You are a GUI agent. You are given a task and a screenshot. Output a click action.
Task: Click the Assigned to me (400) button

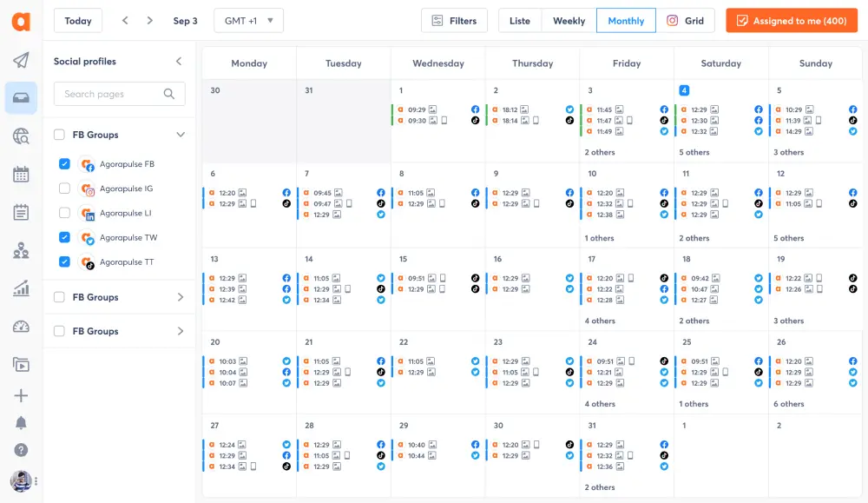point(791,21)
